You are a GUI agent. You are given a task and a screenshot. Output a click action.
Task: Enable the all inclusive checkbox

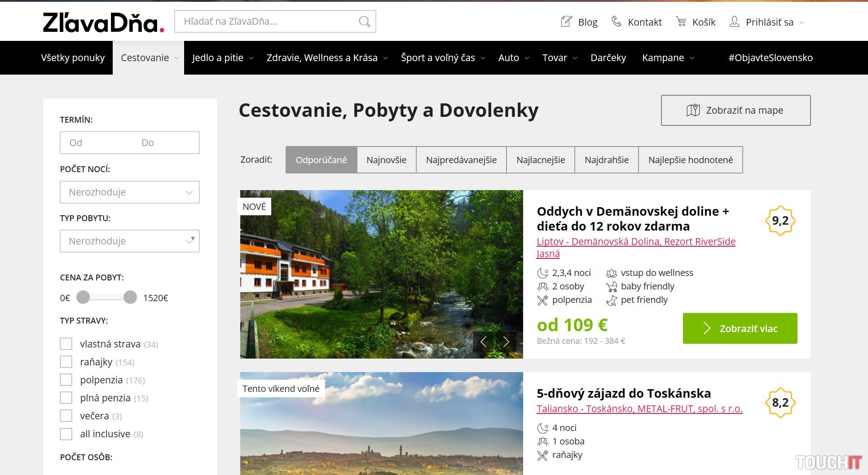66,434
